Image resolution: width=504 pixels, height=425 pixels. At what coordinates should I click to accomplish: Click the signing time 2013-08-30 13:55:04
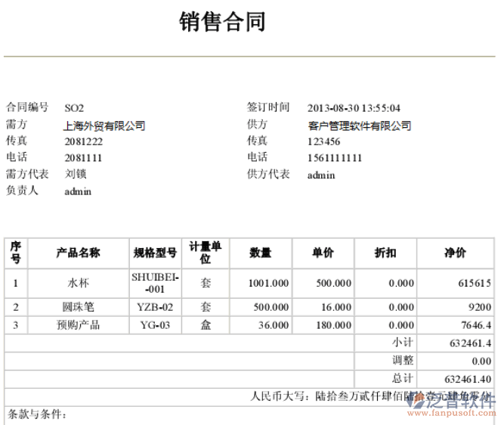click(354, 108)
